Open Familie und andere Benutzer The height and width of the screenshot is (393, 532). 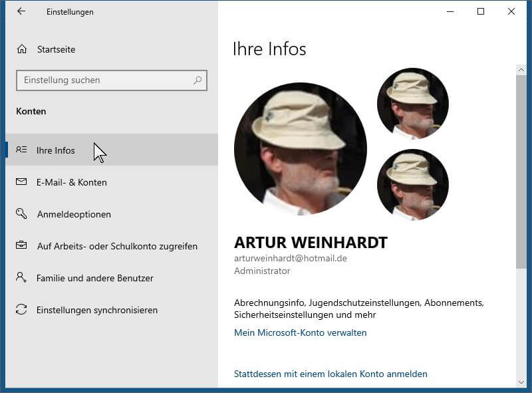click(111, 277)
